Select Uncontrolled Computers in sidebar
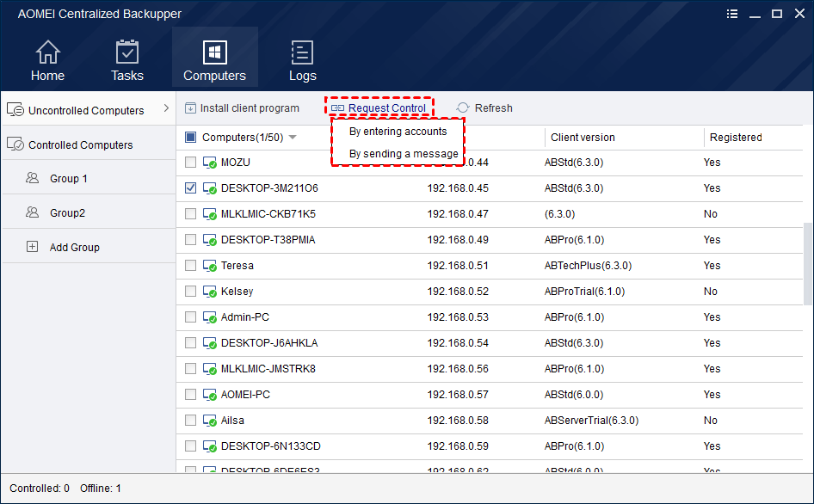Image resolution: width=814 pixels, height=504 pixels. 88,108
